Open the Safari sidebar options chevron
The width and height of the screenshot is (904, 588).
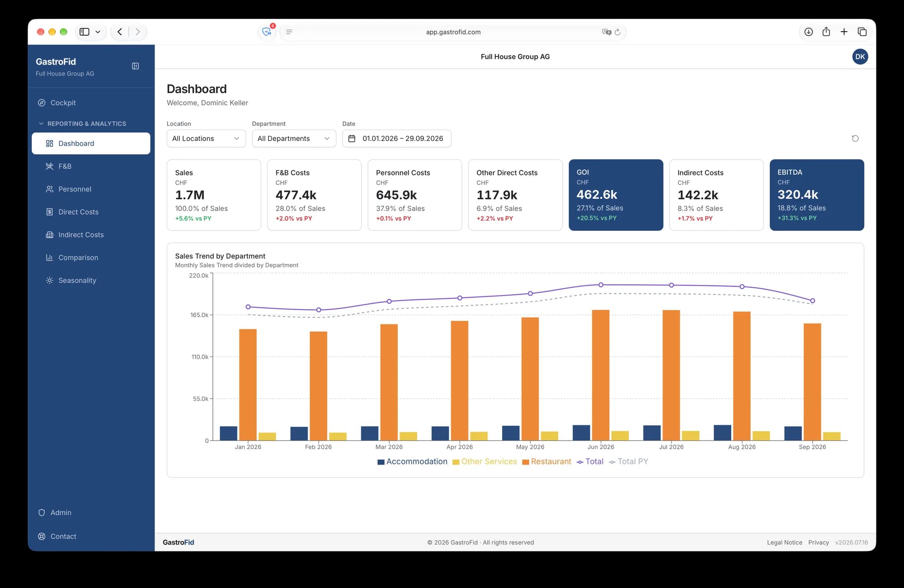pos(98,32)
